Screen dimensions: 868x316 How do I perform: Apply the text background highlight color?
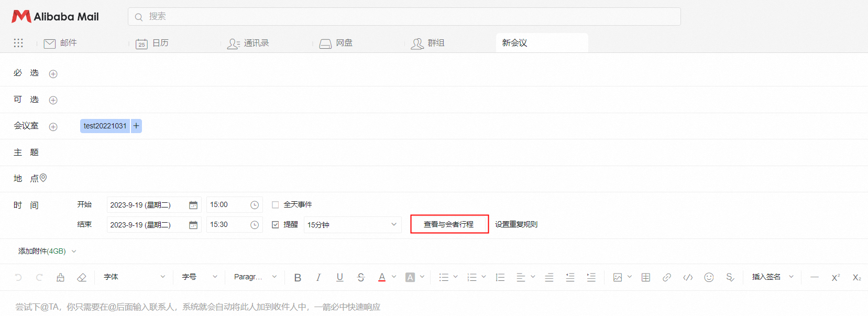click(410, 277)
